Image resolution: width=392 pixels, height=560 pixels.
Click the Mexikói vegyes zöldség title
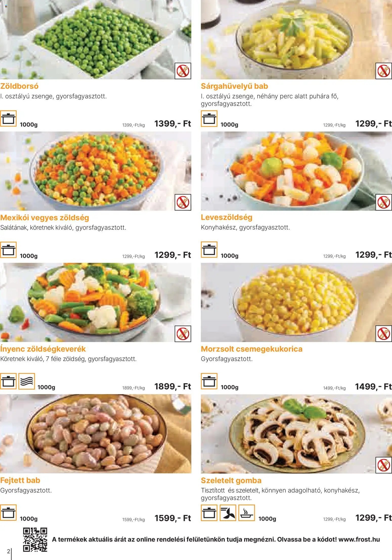[x=45, y=217]
